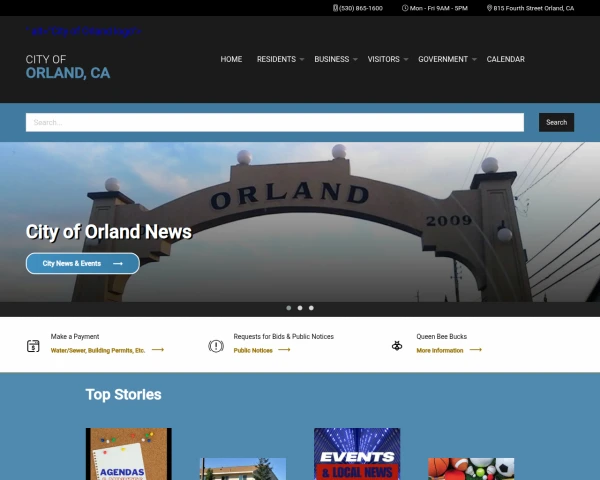600x480 pixels.
Task: Open Water/Sewer, Building Permits, Etc. link
Action: tap(98, 350)
